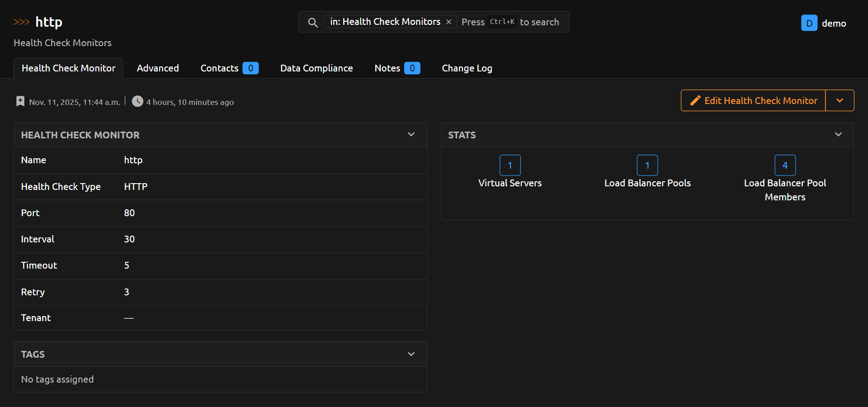Viewport: 868px width, 407px height.
Task: Collapse the Health Check Monitor panel
Action: coord(411,135)
